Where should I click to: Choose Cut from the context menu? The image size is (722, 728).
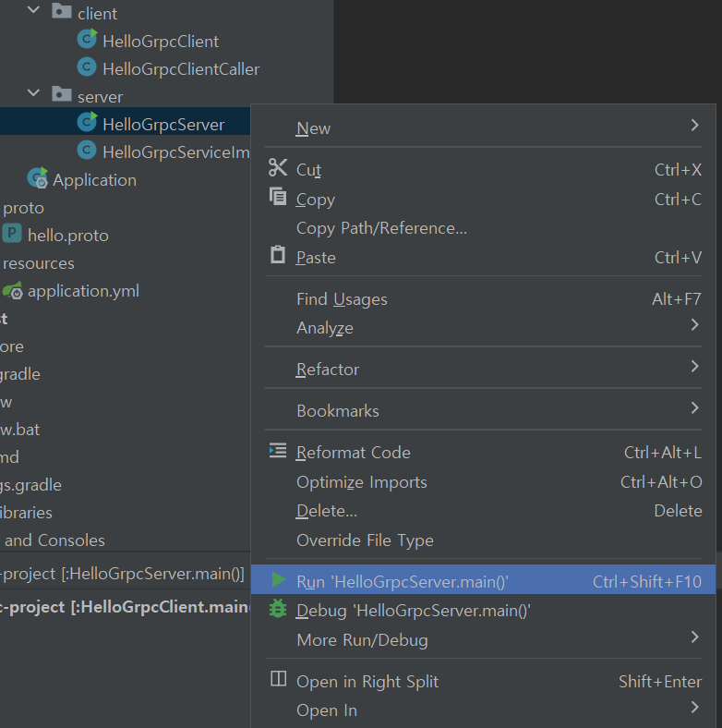(483, 170)
